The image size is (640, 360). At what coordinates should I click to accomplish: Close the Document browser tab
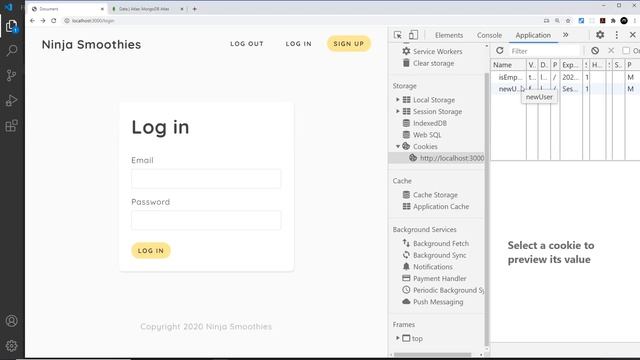click(102, 9)
